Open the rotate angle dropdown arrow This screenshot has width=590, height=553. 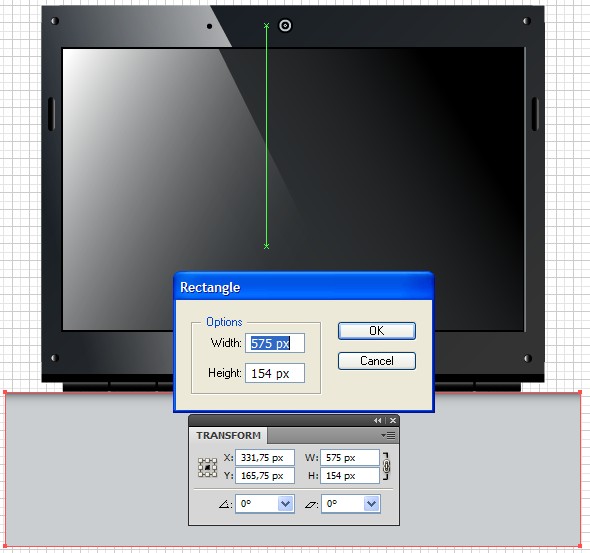286,504
